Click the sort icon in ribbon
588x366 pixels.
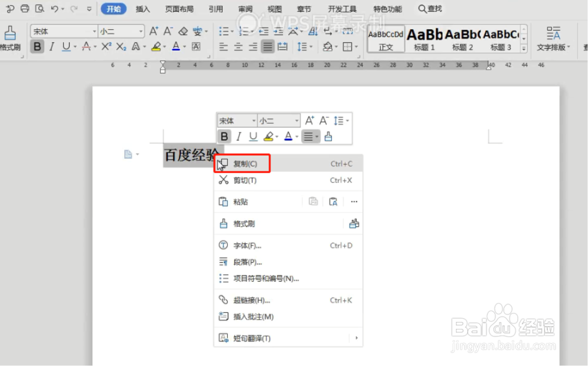(x=313, y=31)
